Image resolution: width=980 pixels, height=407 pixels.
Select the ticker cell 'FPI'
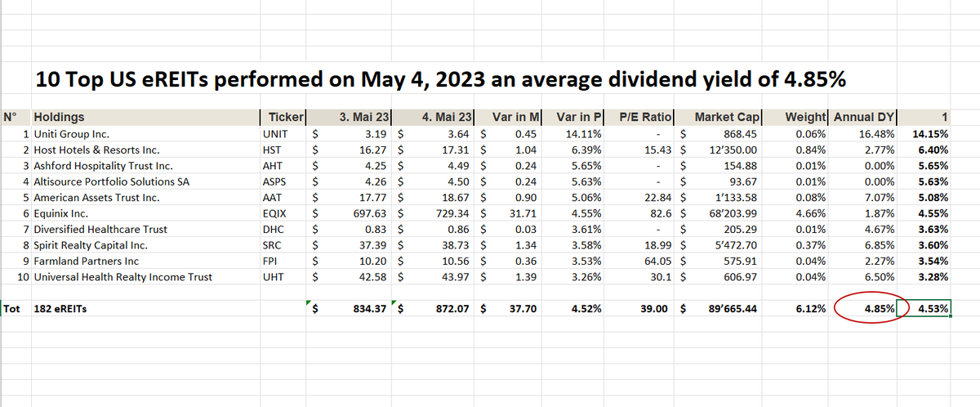283,261
